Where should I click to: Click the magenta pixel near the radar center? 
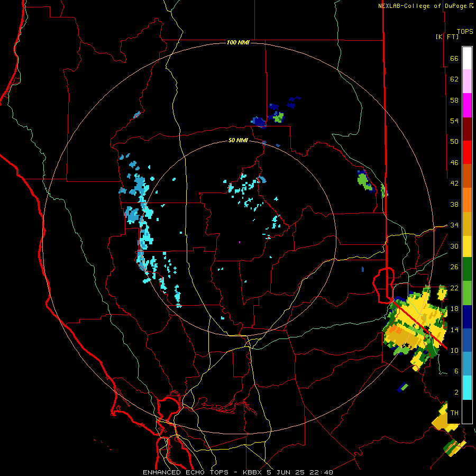click(240, 242)
